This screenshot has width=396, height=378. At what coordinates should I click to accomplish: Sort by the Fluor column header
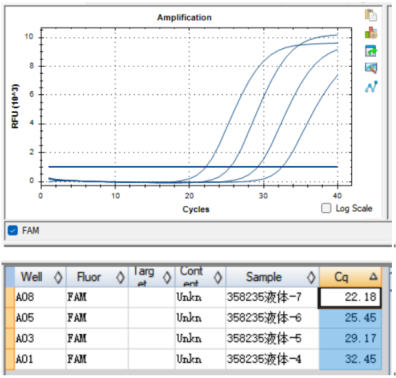point(97,277)
